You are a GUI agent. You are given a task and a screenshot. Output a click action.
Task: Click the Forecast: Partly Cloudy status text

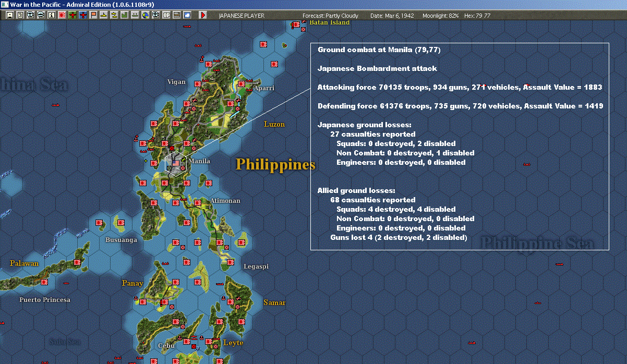coord(331,16)
